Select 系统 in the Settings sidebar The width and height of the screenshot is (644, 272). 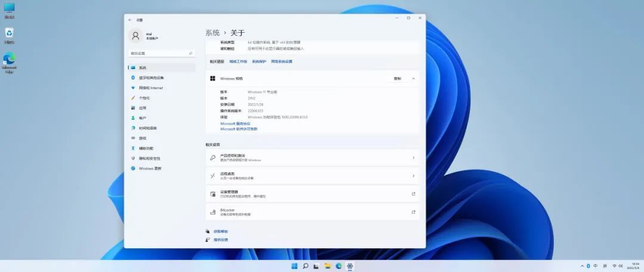click(x=162, y=68)
